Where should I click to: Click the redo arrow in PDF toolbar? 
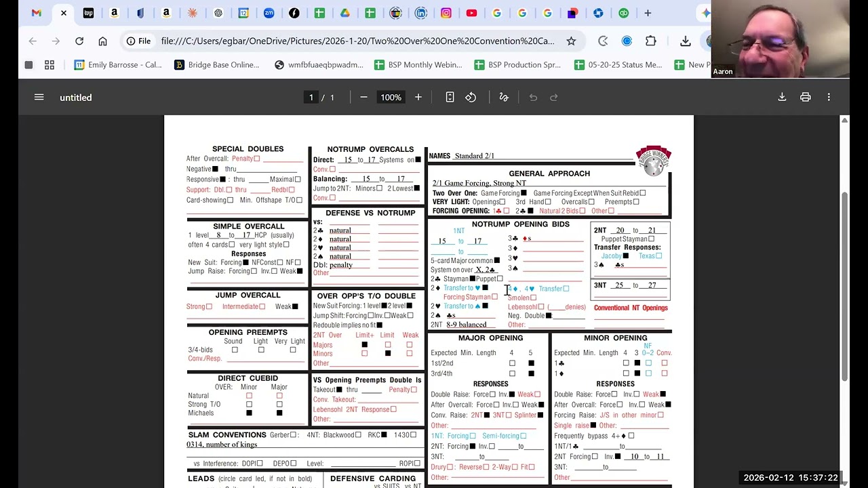[x=553, y=98]
